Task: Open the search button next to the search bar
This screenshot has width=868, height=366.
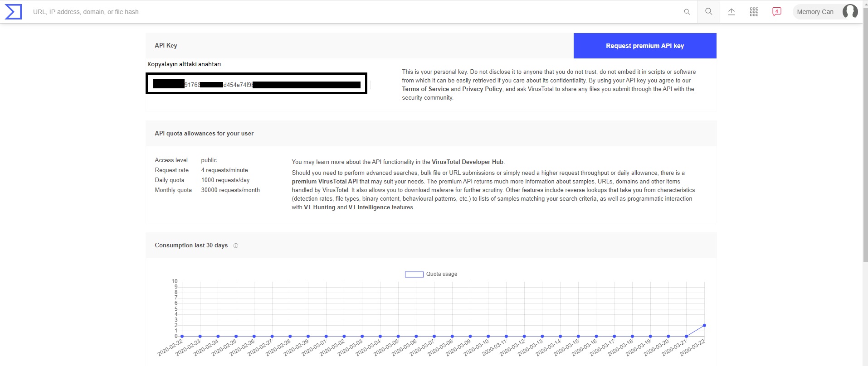Action: tap(709, 12)
